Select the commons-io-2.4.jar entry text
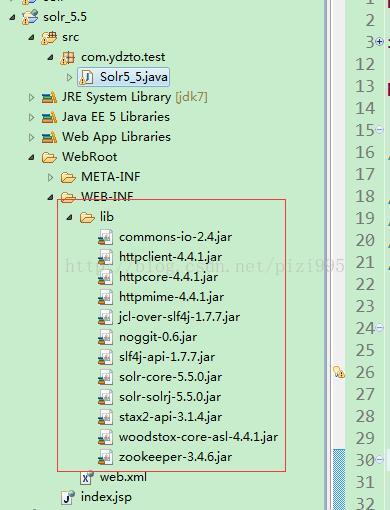 click(x=176, y=237)
